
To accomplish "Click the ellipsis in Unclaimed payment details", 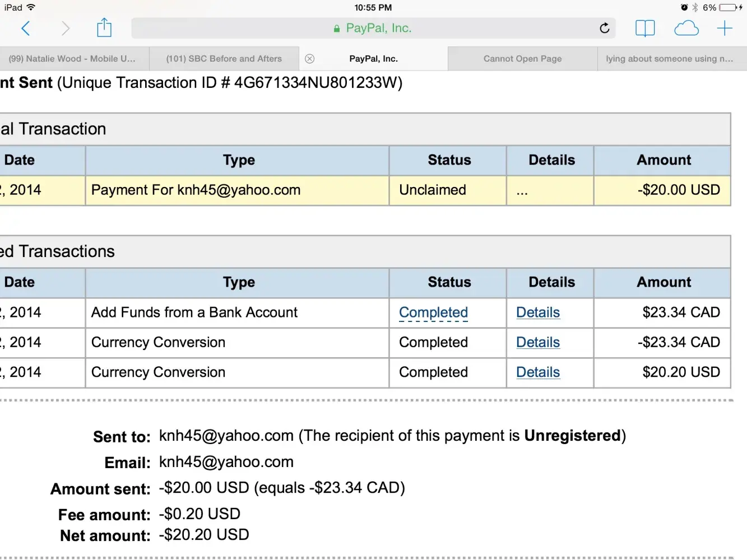I will (522, 191).
